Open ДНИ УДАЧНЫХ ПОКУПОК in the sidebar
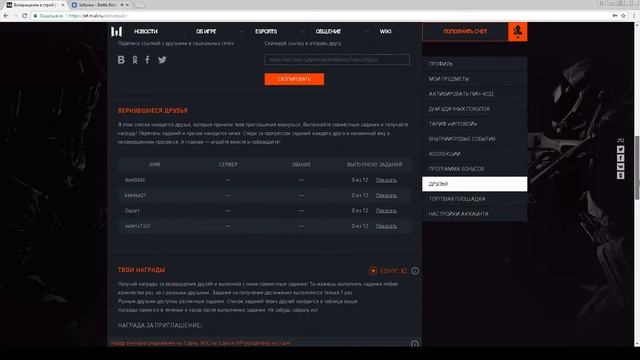Screen dimensions: 640x360 point(475,109)
